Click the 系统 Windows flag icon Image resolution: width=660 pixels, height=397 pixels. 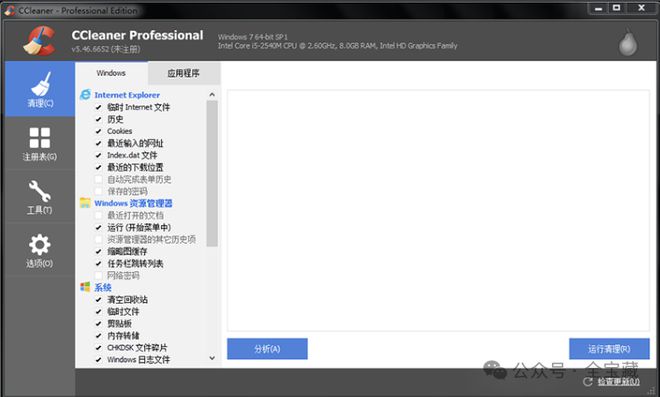click(x=85, y=287)
